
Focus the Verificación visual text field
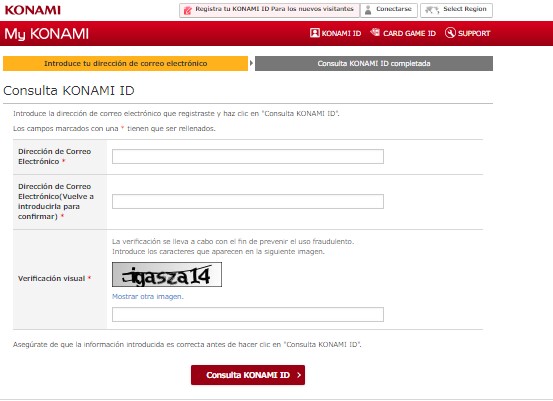pyautogui.click(x=248, y=314)
